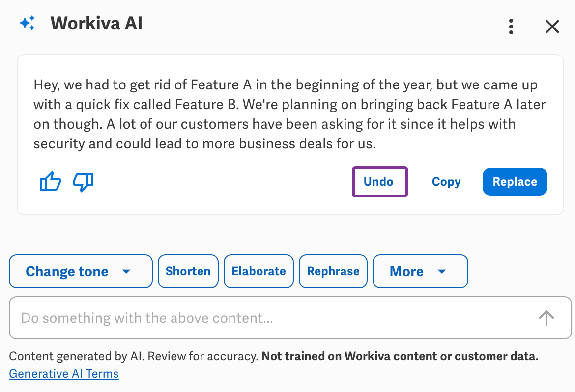Open the three-dot overflow menu

511,27
